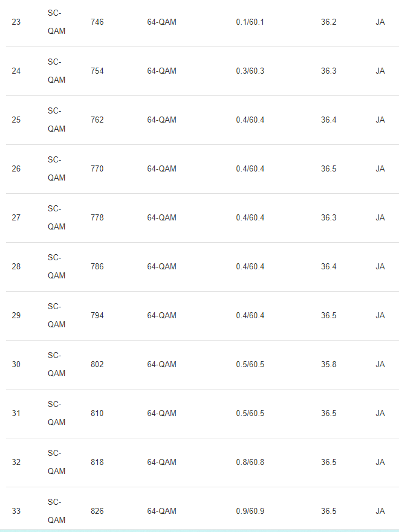Image resolution: width=399 pixels, height=532 pixels.
Task: Click frequency value 794
Action: (97, 315)
